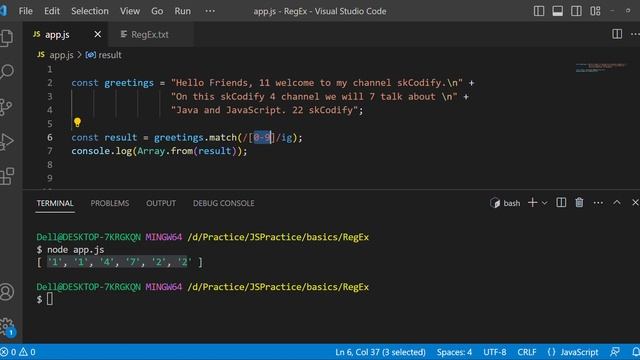Switch to the DEBUG CONSOLE panel tab
640x360 pixels.
coord(224,203)
